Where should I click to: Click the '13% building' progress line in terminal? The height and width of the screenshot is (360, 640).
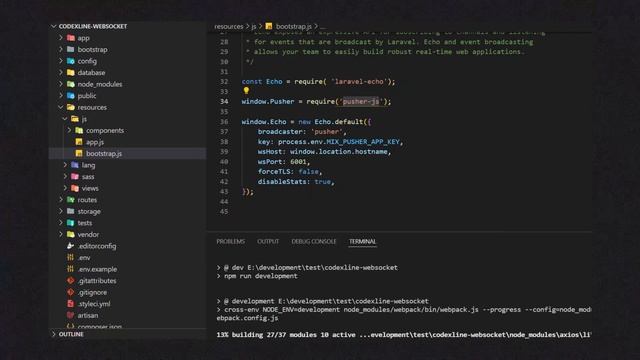point(404,335)
